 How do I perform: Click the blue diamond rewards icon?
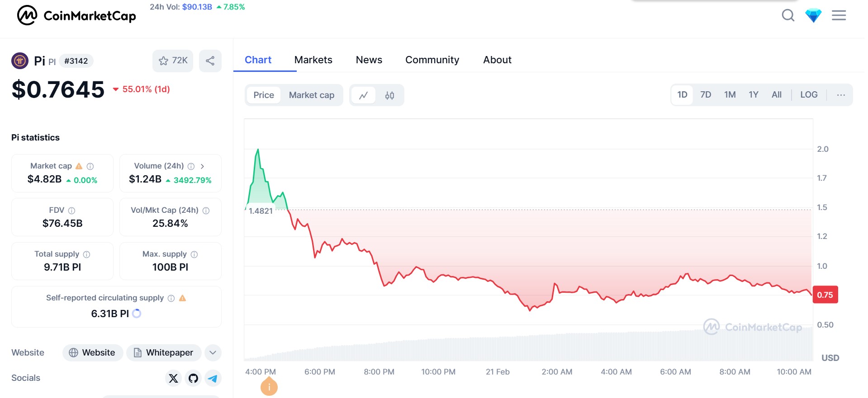[813, 16]
